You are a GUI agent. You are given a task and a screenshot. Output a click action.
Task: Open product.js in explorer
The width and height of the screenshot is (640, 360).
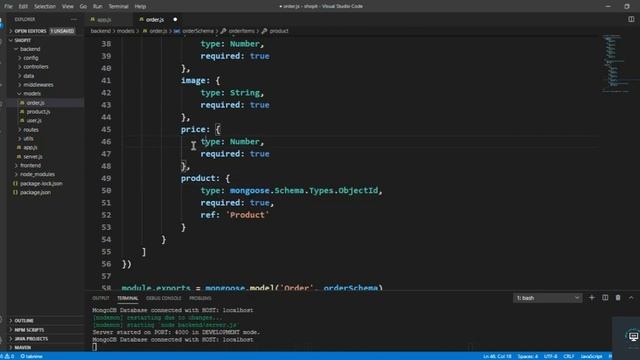(x=38, y=112)
